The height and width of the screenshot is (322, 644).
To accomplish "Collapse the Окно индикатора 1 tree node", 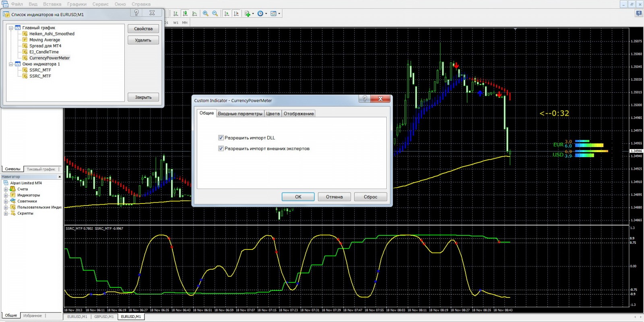I will [11, 64].
